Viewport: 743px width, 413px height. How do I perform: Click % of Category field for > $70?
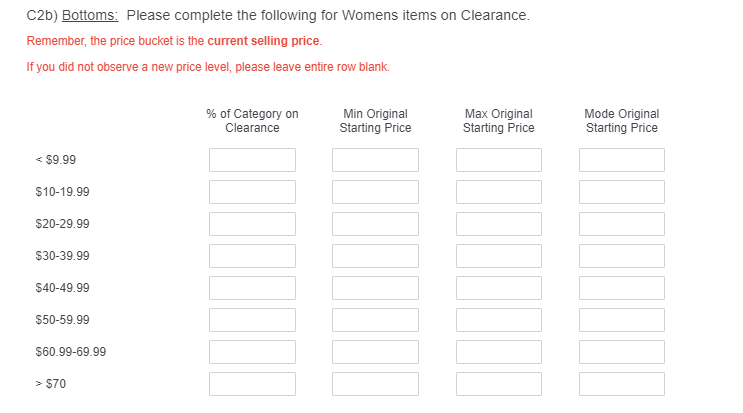click(252, 384)
